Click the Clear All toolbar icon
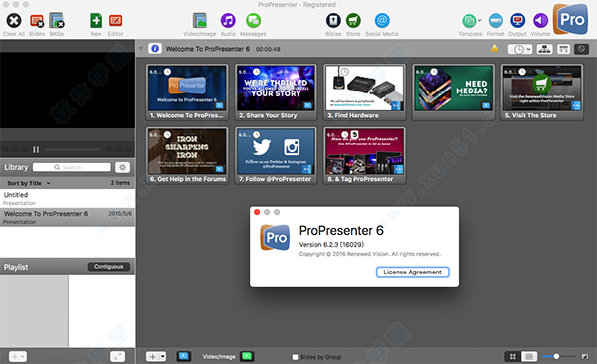This screenshot has width=597, height=364. 14,21
